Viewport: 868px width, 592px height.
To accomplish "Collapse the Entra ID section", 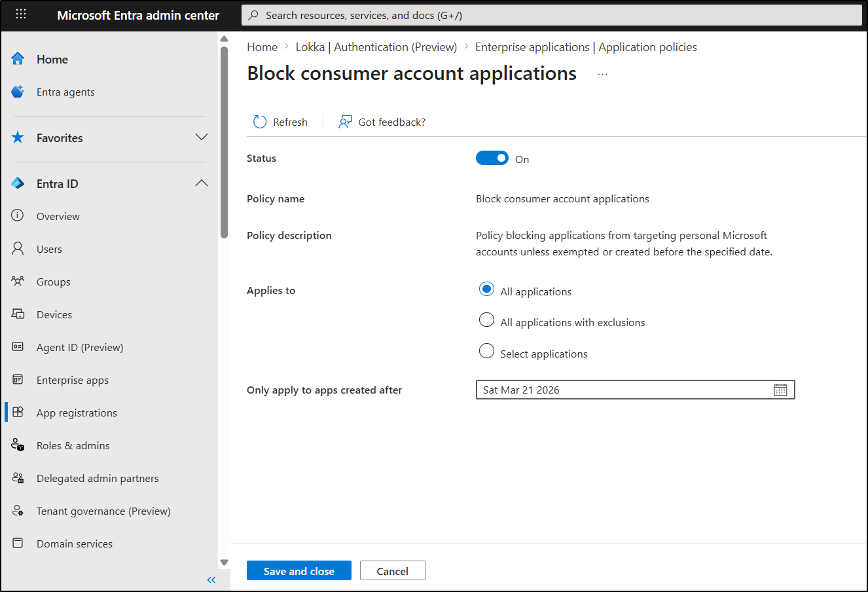I will (x=202, y=183).
